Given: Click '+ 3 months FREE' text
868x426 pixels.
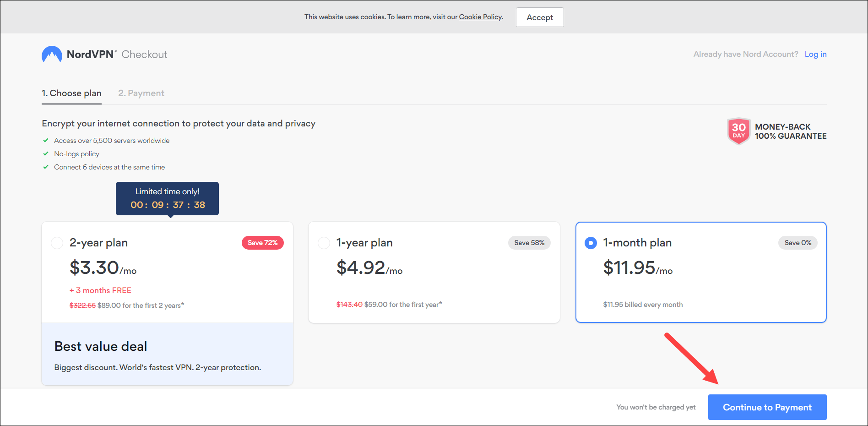Looking at the screenshot, I should (100, 290).
